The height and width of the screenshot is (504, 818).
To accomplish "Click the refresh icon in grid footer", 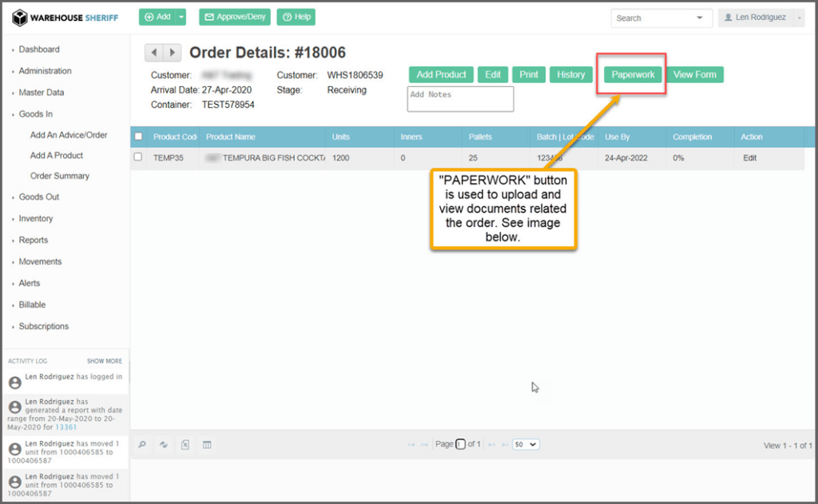I will click(164, 445).
